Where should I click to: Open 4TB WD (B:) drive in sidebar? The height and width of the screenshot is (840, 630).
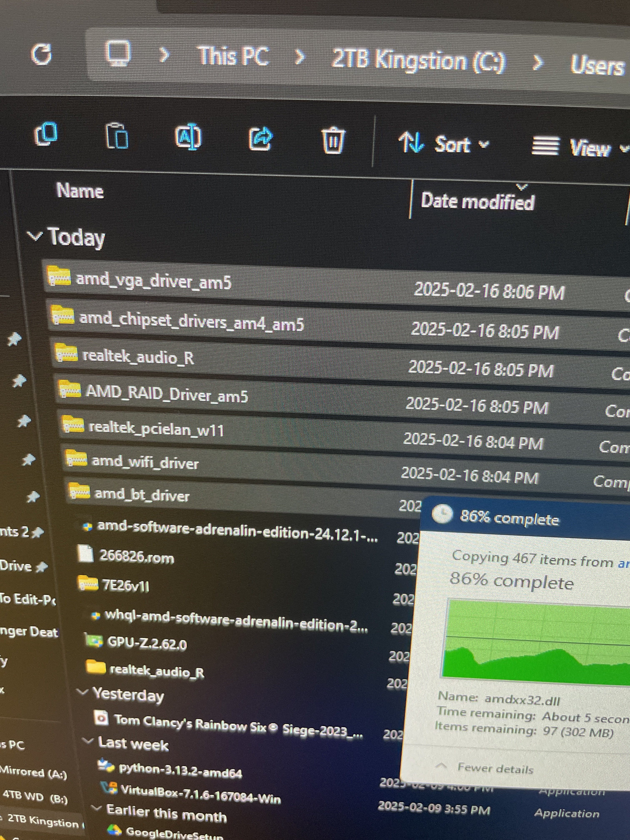tap(35, 797)
